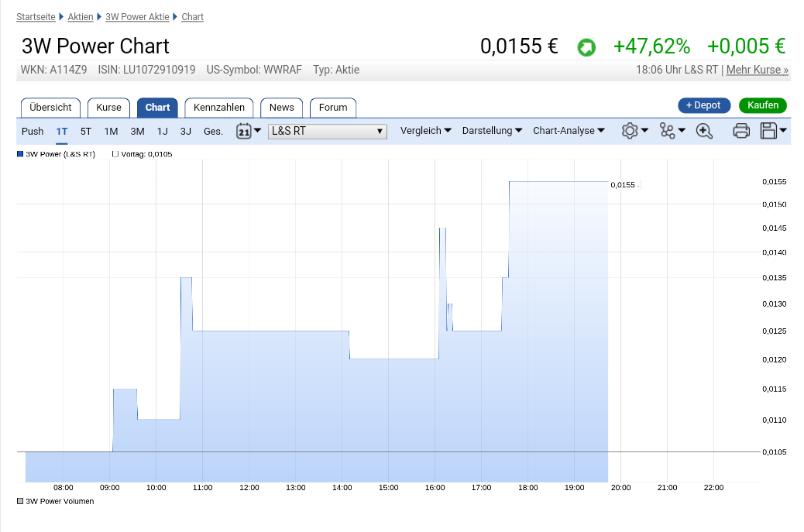The image size is (804, 532).
Task: Enable Push live updates mode
Action: [x=33, y=131]
